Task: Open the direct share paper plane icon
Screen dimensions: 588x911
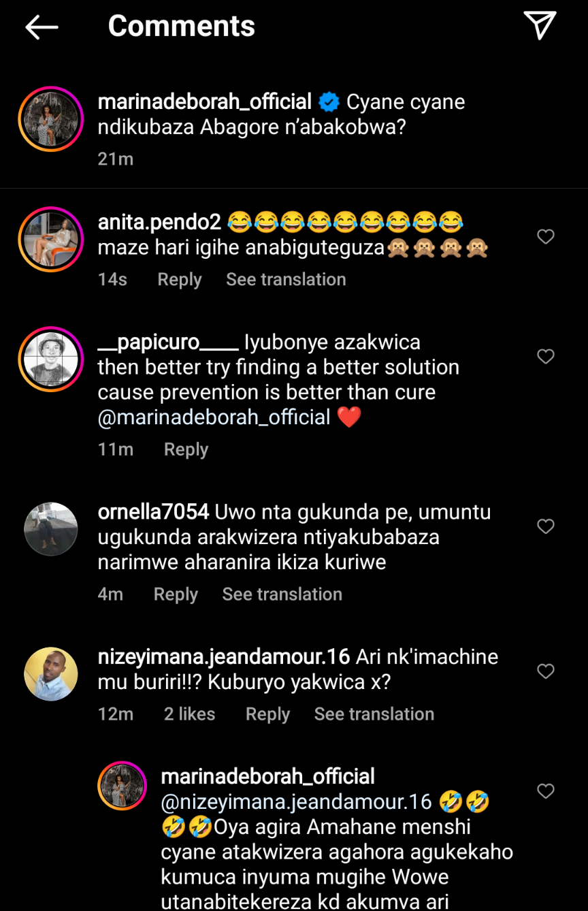Action: pyautogui.click(x=540, y=26)
